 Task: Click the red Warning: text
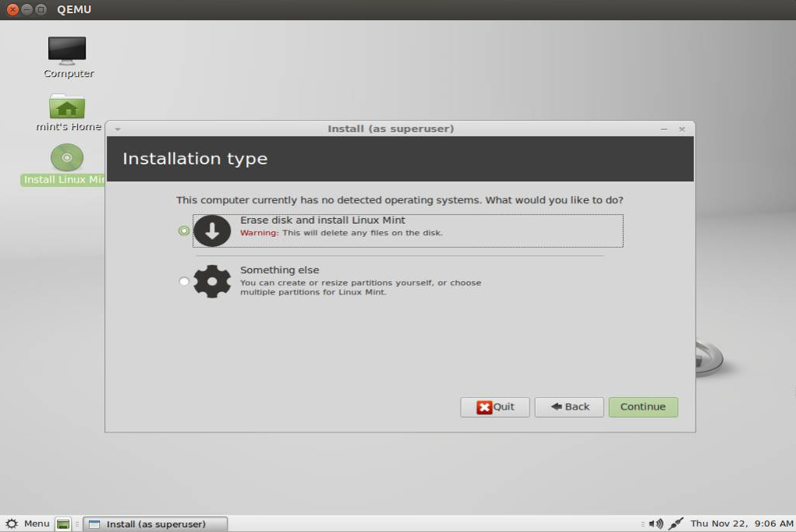tap(260, 233)
